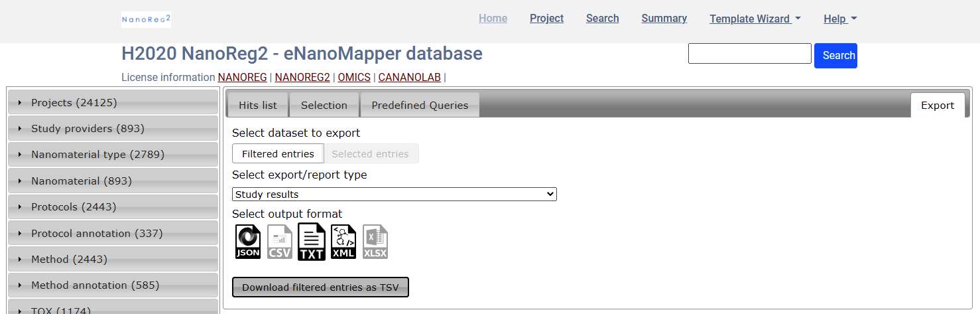Image resolution: width=980 pixels, height=314 pixels.
Task: Choose the XLSX output format icon
Action: coord(375,242)
